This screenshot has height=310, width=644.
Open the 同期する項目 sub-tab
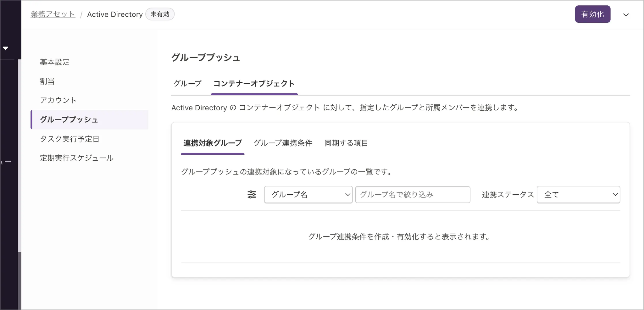(x=346, y=143)
